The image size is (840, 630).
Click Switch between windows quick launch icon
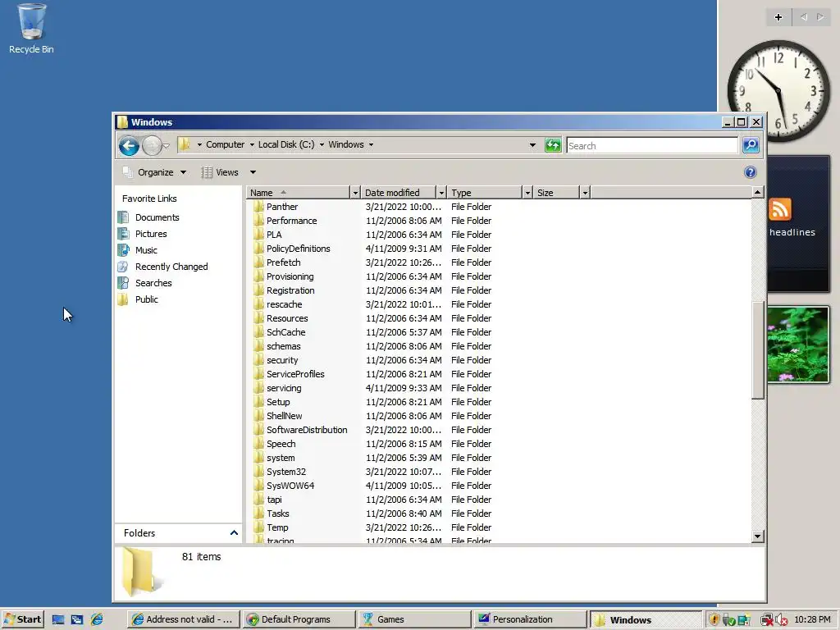tap(77, 619)
